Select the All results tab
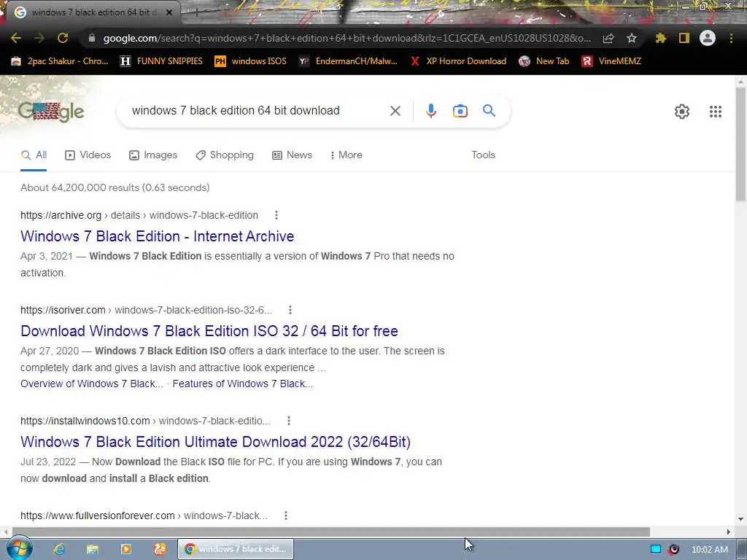 [x=34, y=155]
